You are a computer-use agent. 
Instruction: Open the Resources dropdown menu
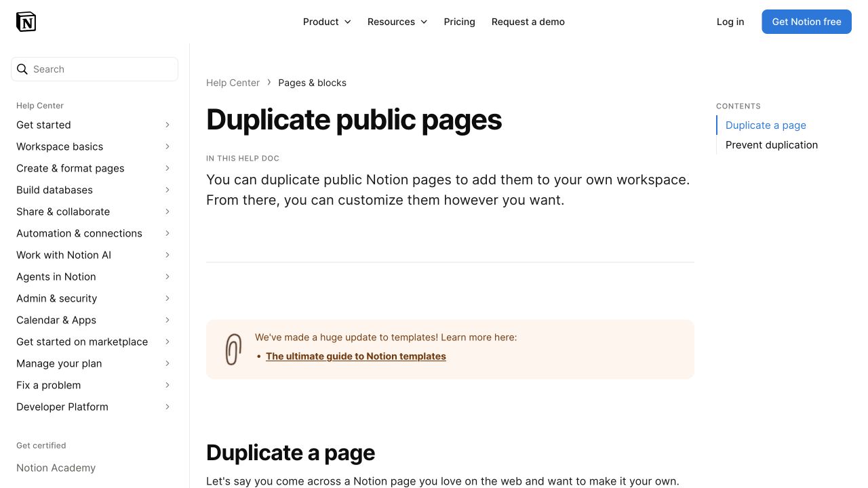click(x=397, y=22)
